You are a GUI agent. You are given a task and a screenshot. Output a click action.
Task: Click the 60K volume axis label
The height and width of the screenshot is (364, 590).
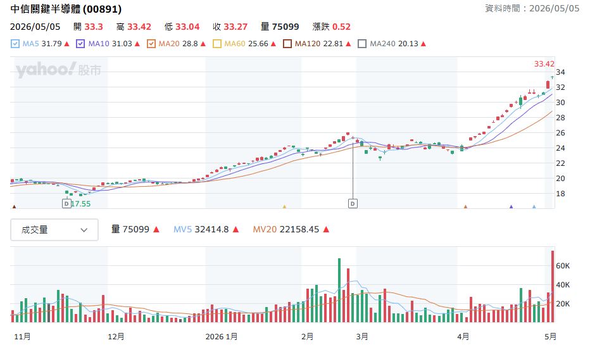click(563, 266)
